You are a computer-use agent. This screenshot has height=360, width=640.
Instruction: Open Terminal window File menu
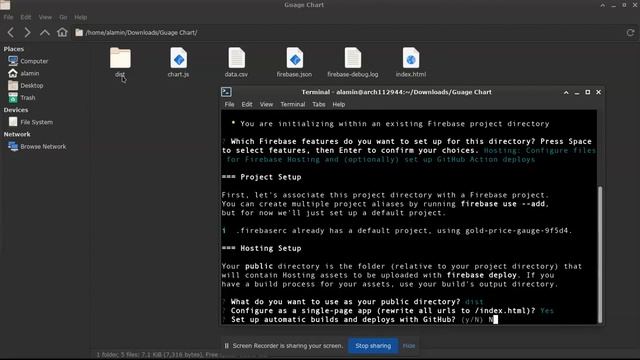click(229, 104)
